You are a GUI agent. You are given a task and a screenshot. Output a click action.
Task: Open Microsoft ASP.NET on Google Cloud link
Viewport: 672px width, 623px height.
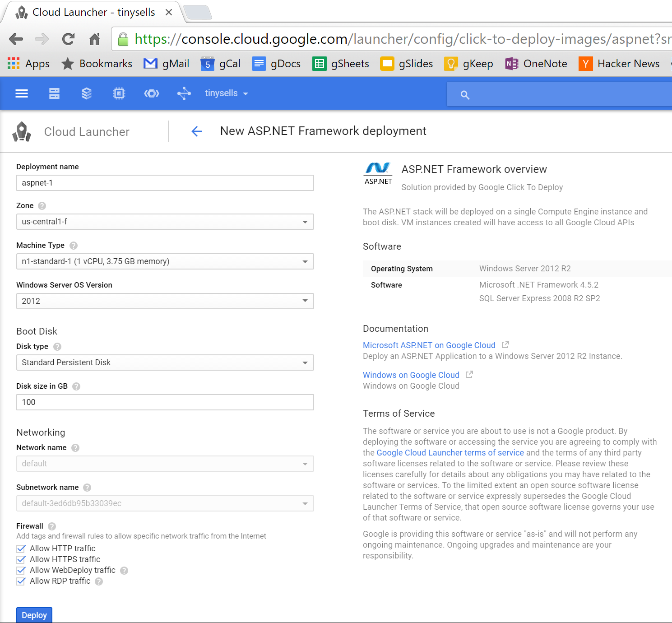(429, 345)
